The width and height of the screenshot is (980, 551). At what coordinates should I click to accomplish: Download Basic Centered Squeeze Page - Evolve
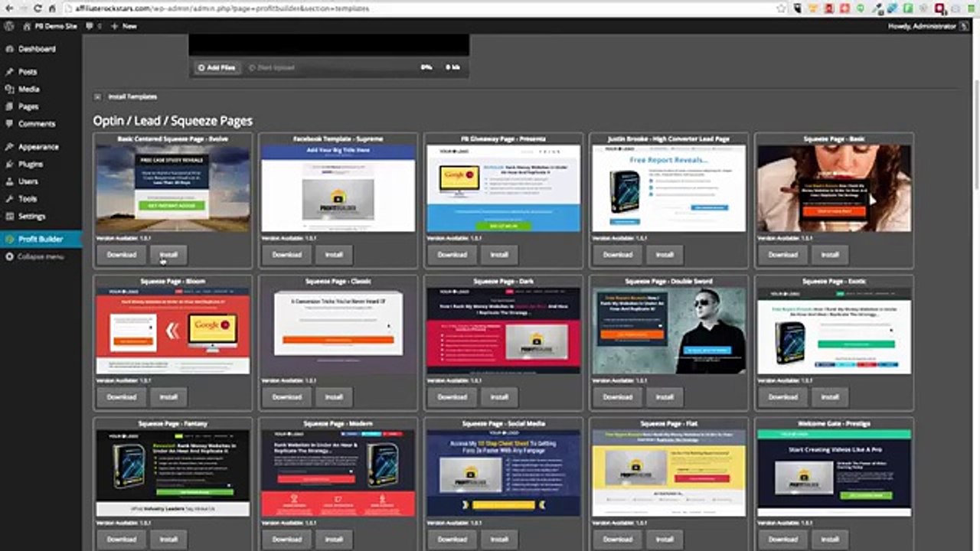click(121, 255)
